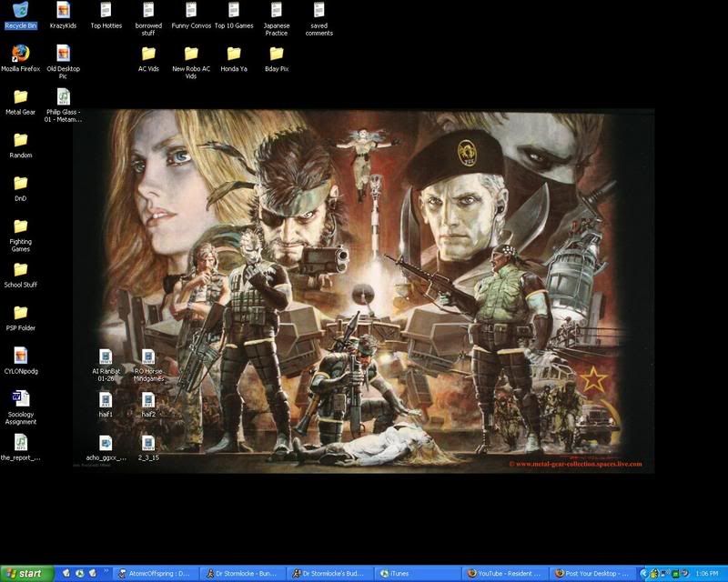Select the Sociology Assignment Word document
This screenshot has height=582, width=728.
[x=20, y=407]
